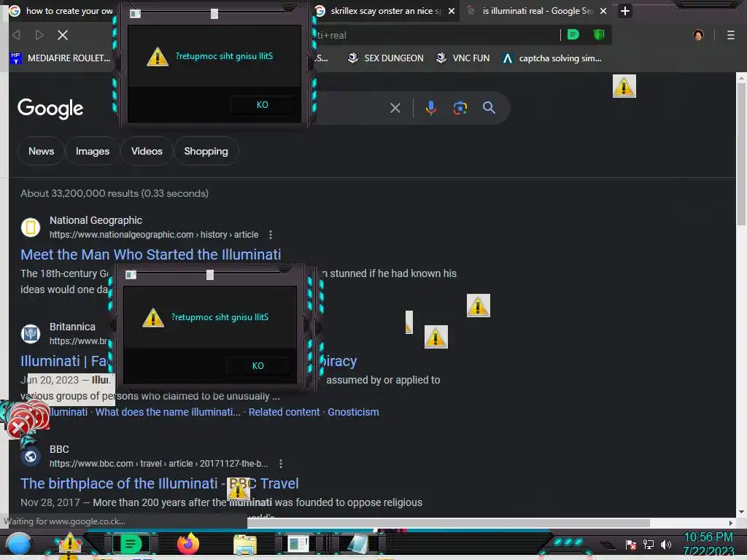Image resolution: width=747 pixels, height=560 pixels.
Task: Click the Google logo
Action: point(50,109)
